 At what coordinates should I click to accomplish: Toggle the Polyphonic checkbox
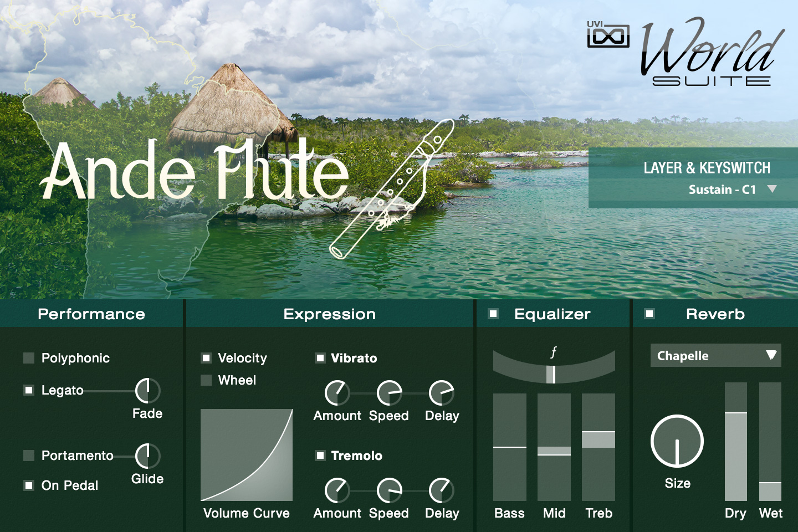(29, 358)
